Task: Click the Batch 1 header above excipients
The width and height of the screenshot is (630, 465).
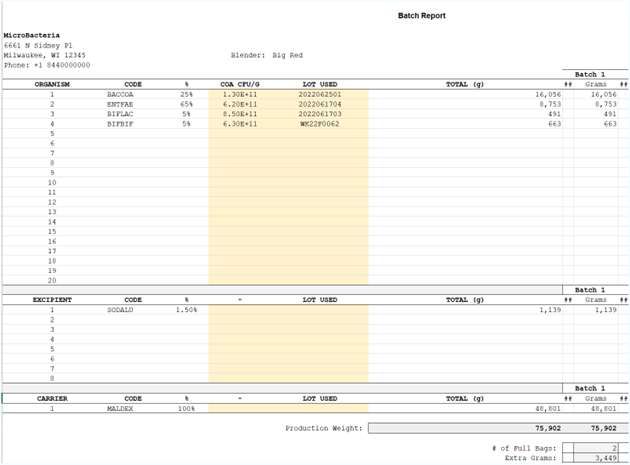Action: (590, 290)
